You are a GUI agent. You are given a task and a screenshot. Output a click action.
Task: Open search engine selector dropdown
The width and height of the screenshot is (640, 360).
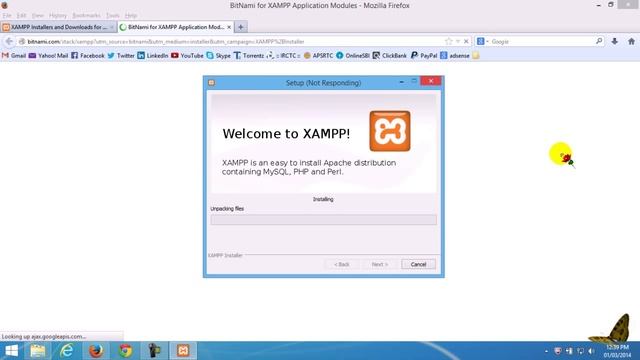pos(482,41)
